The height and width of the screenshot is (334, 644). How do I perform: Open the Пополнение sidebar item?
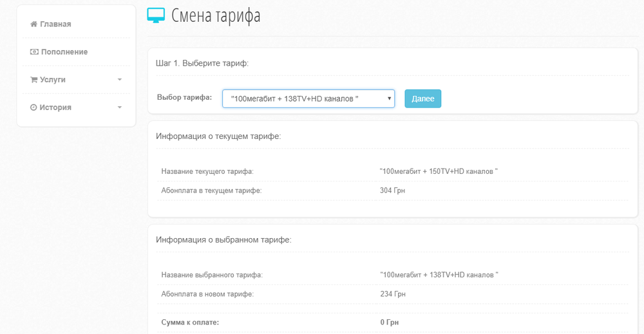click(x=64, y=52)
